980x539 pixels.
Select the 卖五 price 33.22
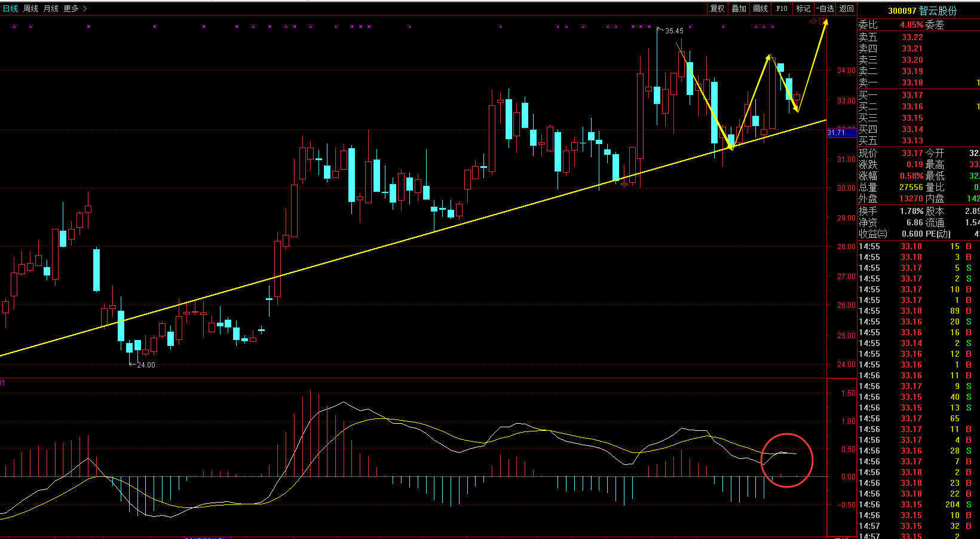[x=912, y=37]
